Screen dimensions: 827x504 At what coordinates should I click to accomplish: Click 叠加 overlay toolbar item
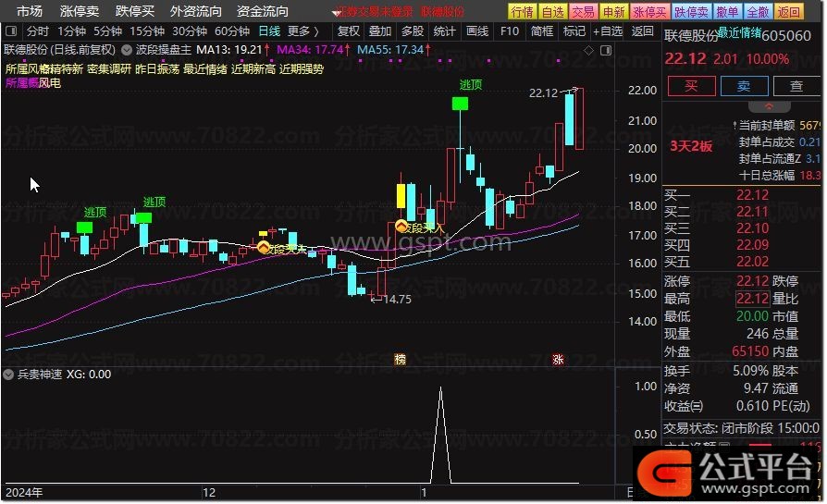coord(380,31)
